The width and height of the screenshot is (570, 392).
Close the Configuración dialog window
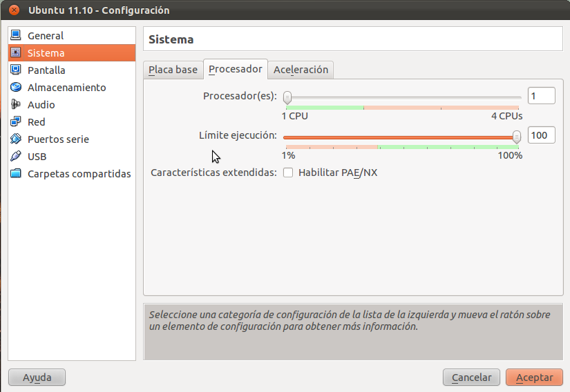tap(14, 10)
